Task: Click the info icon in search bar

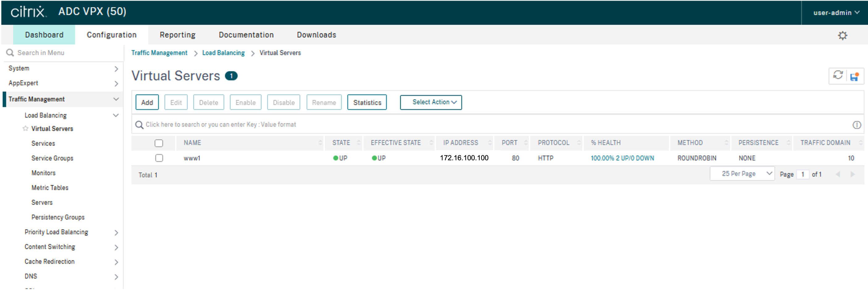Action: coord(857,125)
